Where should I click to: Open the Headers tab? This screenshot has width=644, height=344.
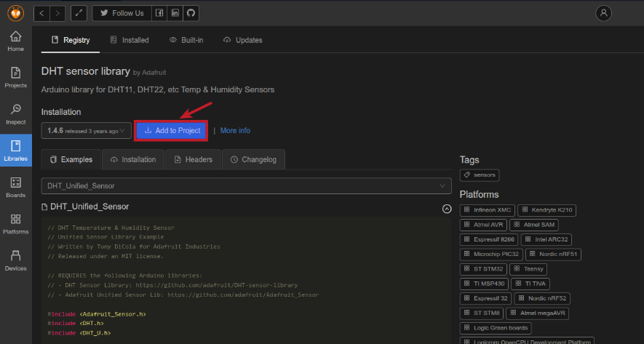(193, 159)
